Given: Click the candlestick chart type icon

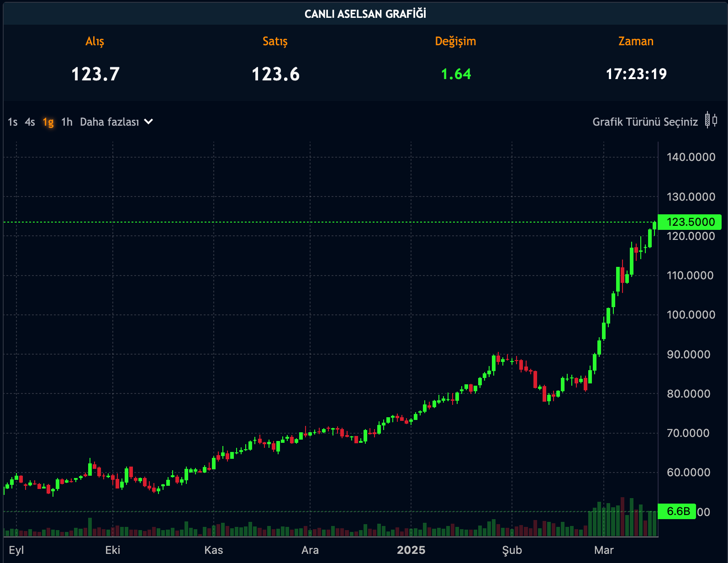Looking at the screenshot, I should 711,120.
